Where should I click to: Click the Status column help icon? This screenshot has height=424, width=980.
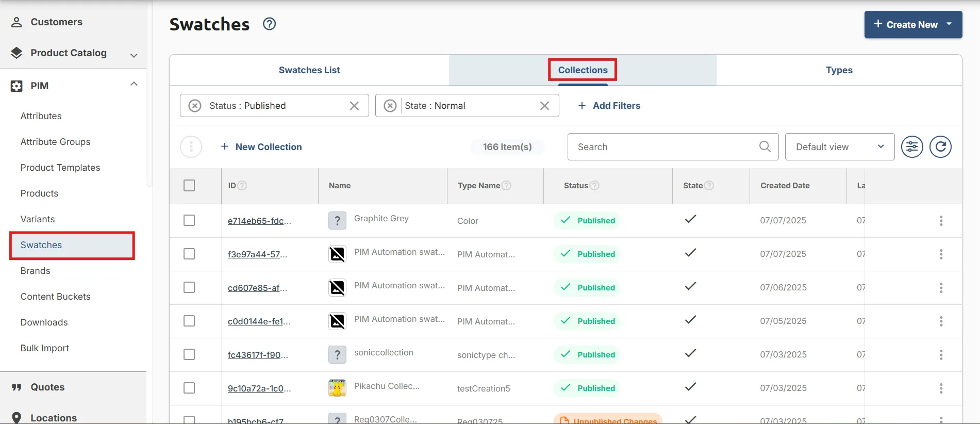click(x=594, y=186)
